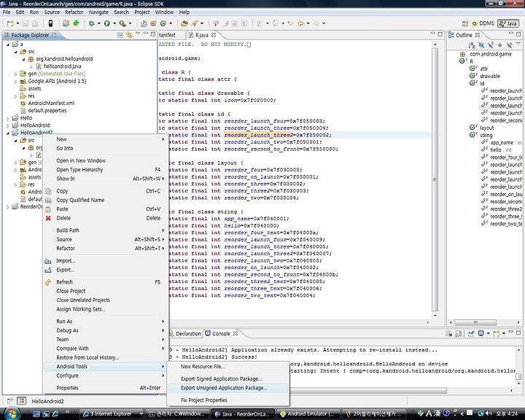The width and height of the screenshot is (525, 420).
Task: Collapse the org.kandroid.helloandroid package node
Action: coord(23,59)
